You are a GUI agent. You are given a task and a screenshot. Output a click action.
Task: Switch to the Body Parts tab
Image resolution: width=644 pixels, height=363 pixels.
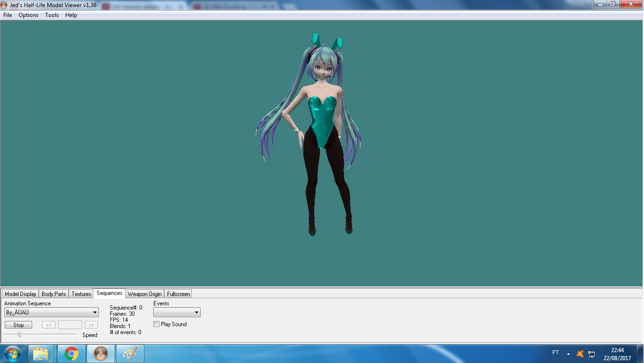click(54, 294)
